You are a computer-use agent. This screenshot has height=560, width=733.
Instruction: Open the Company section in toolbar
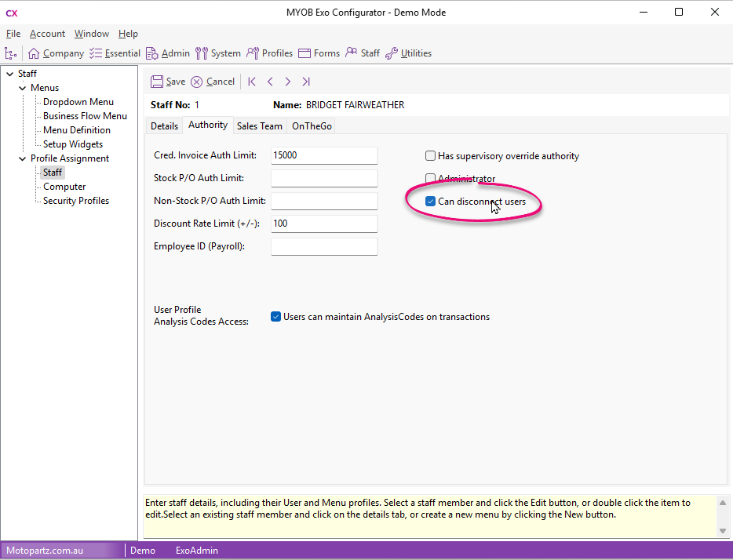[56, 53]
